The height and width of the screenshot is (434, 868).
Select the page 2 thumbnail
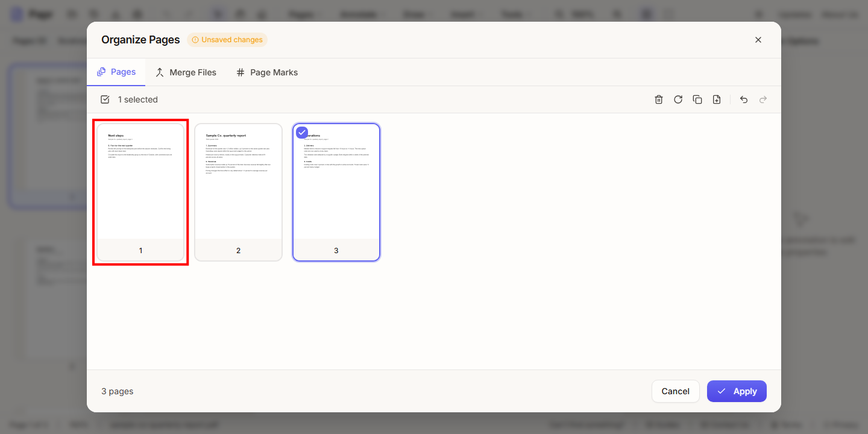point(238,192)
